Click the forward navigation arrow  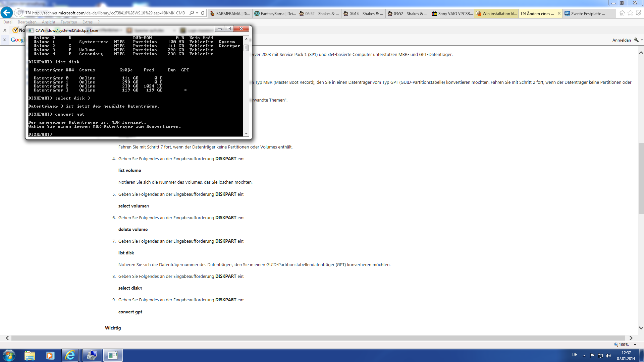click(x=18, y=13)
